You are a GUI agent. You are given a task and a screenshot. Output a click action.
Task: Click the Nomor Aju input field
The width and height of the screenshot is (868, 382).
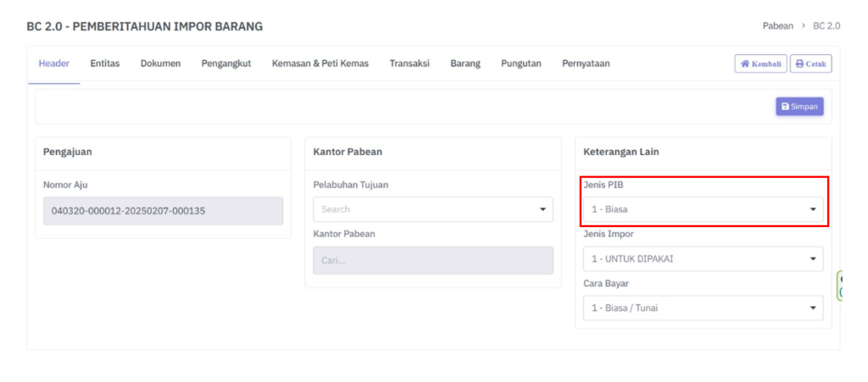pyautogui.click(x=163, y=211)
